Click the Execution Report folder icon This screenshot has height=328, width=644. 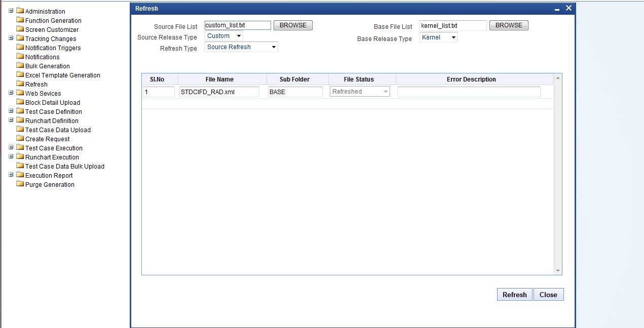click(x=20, y=175)
